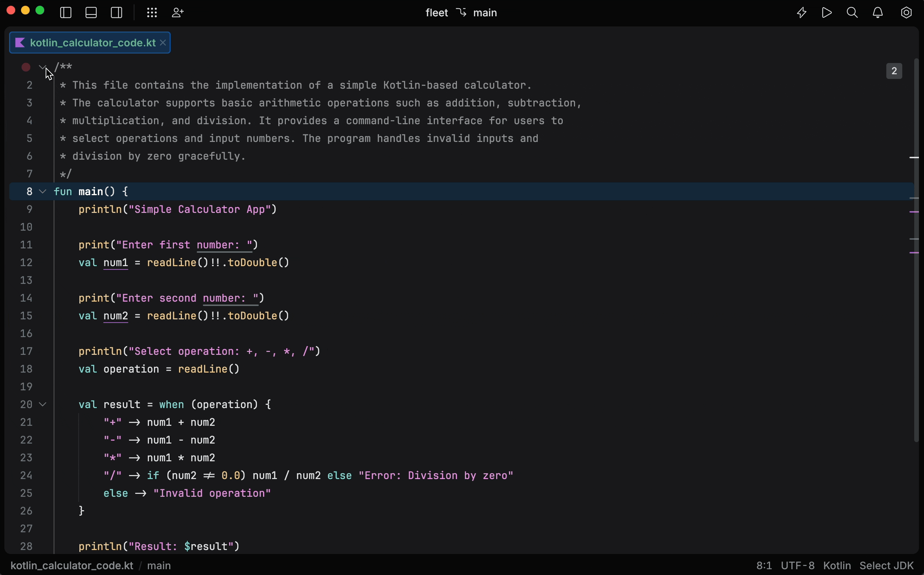This screenshot has height=575, width=924.
Task: Collapse the when expression at line 20
Action: [x=42, y=404]
